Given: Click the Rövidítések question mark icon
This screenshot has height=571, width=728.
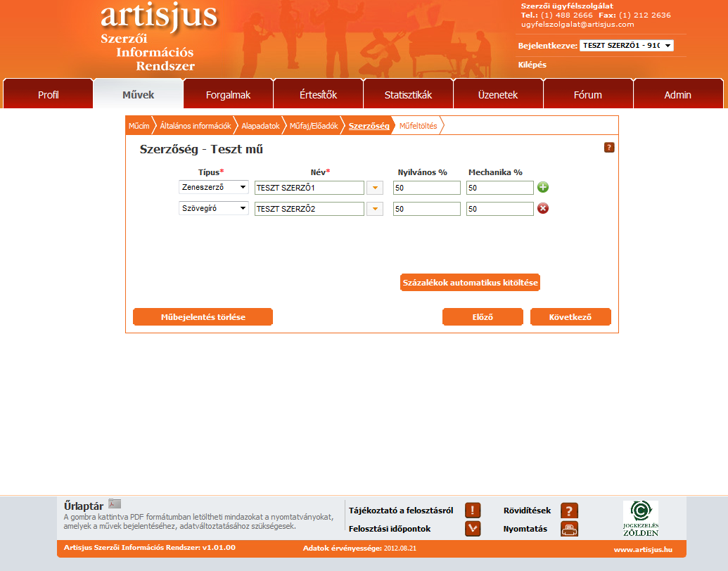Looking at the screenshot, I should [569, 511].
